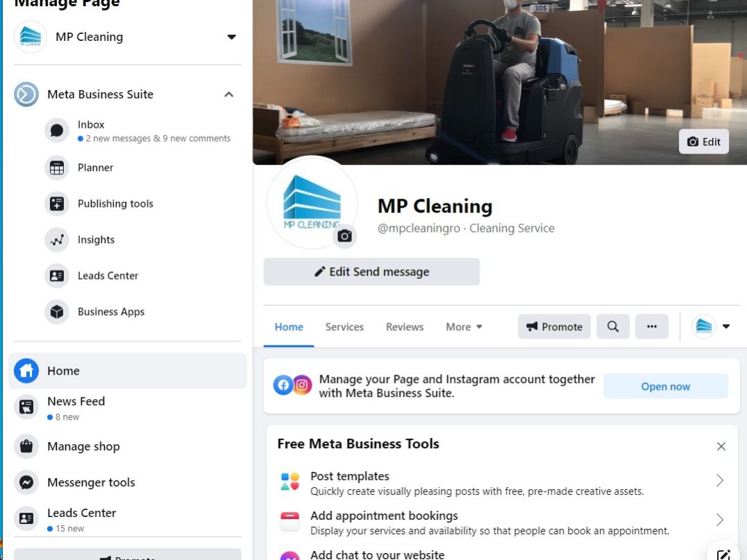Click the Manage shop bag icon
The image size is (747, 560).
26,447
